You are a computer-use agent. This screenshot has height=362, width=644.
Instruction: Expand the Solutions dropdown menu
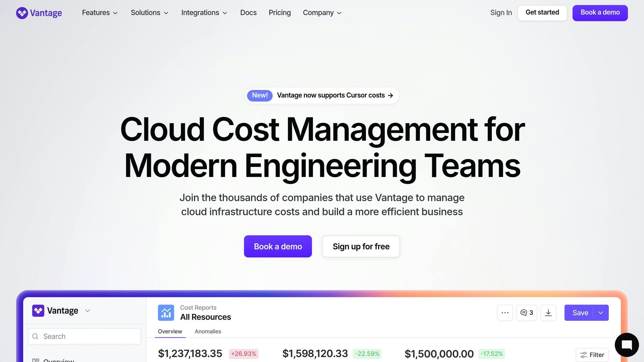[149, 13]
